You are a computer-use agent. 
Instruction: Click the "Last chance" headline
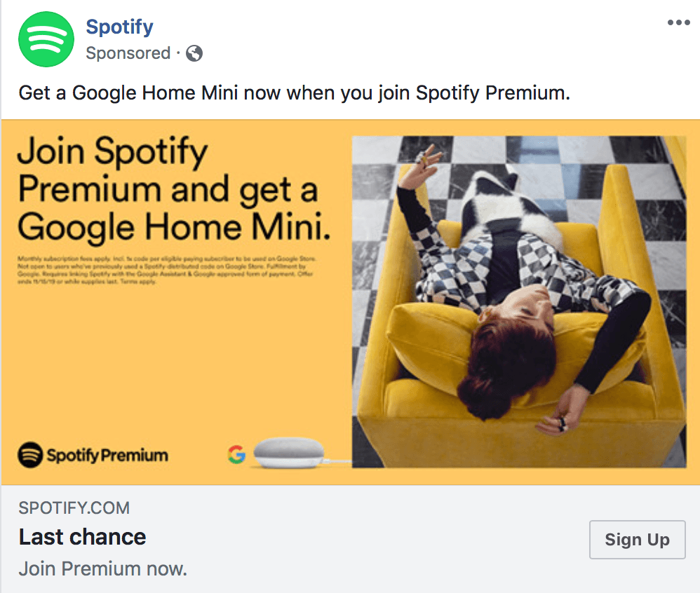[x=83, y=537]
